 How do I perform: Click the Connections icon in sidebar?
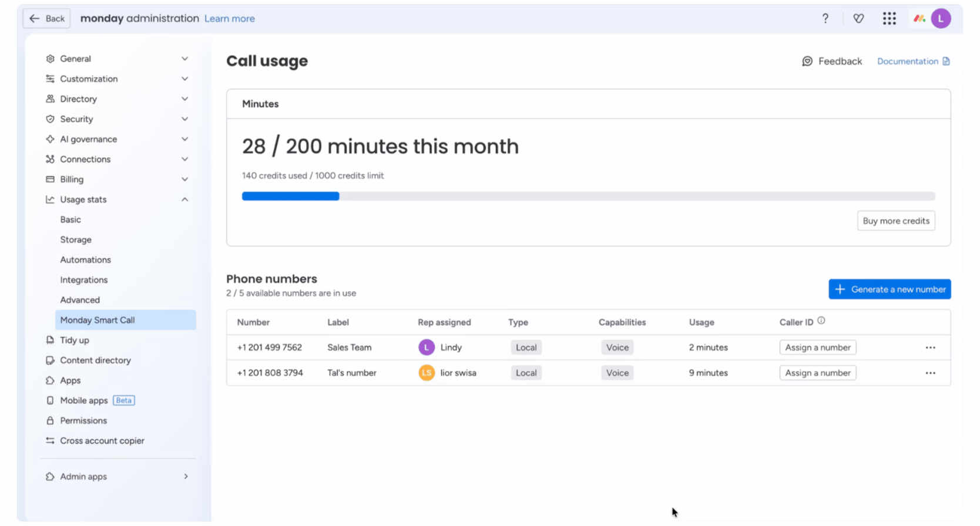coord(50,159)
